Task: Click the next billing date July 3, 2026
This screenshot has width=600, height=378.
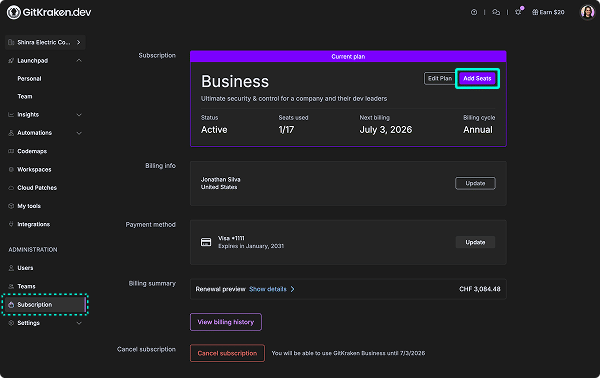Action: pos(386,130)
